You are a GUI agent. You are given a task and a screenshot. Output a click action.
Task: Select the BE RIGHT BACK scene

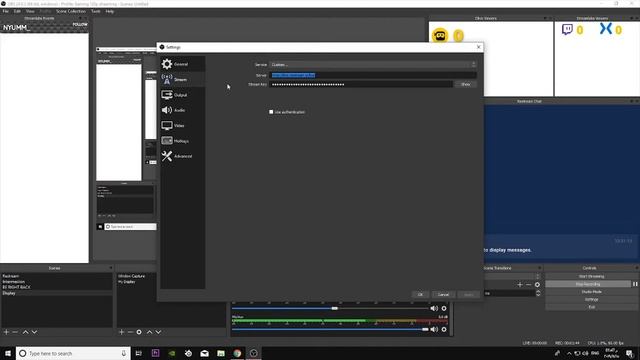(x=56, y=287)
